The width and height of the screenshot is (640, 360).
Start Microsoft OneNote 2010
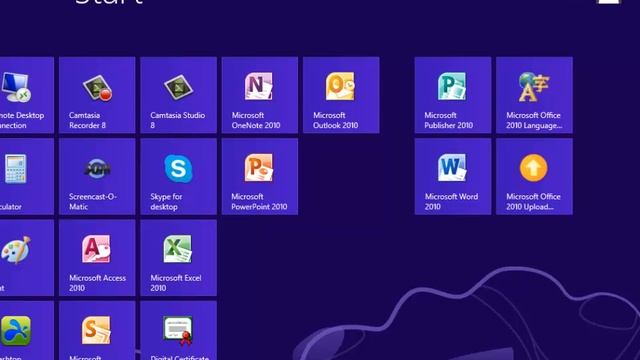pyautogui.click(x=260, y=95)
